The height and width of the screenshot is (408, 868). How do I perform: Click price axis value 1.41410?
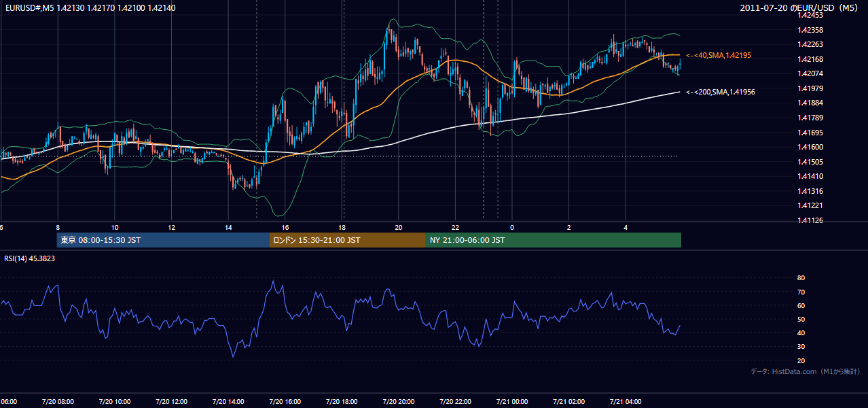click(810, 176)
